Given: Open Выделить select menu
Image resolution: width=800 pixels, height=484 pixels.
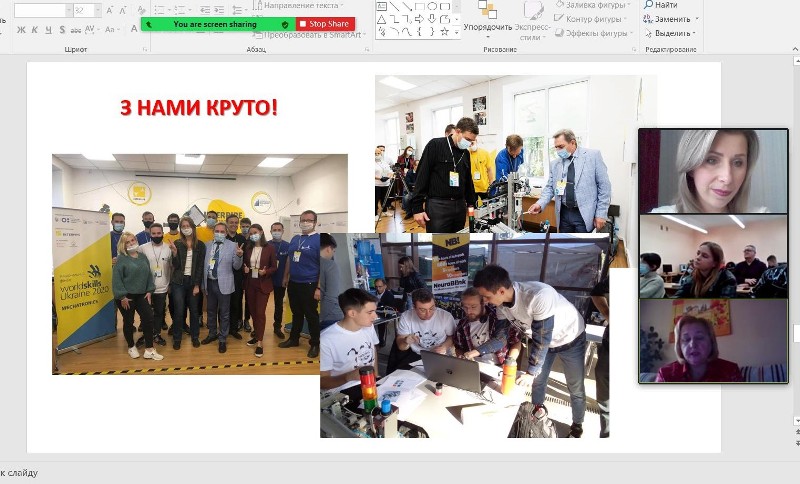Looking at the screenshot, I should [x=671, y=33].
